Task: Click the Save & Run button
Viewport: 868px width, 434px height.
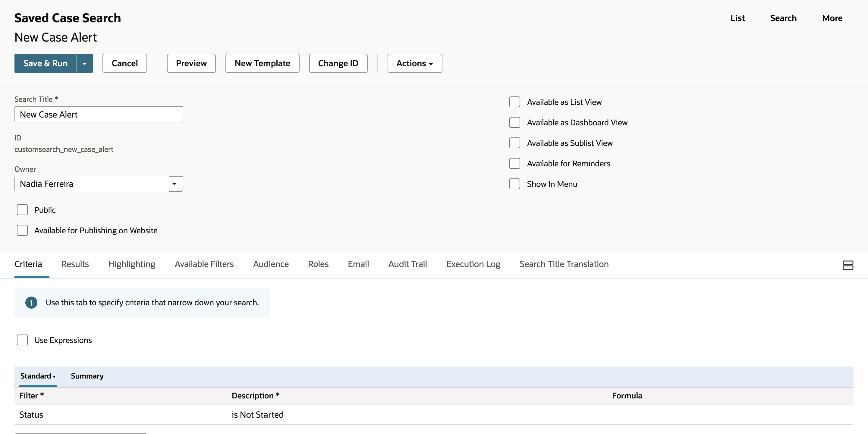Action: 45,63
